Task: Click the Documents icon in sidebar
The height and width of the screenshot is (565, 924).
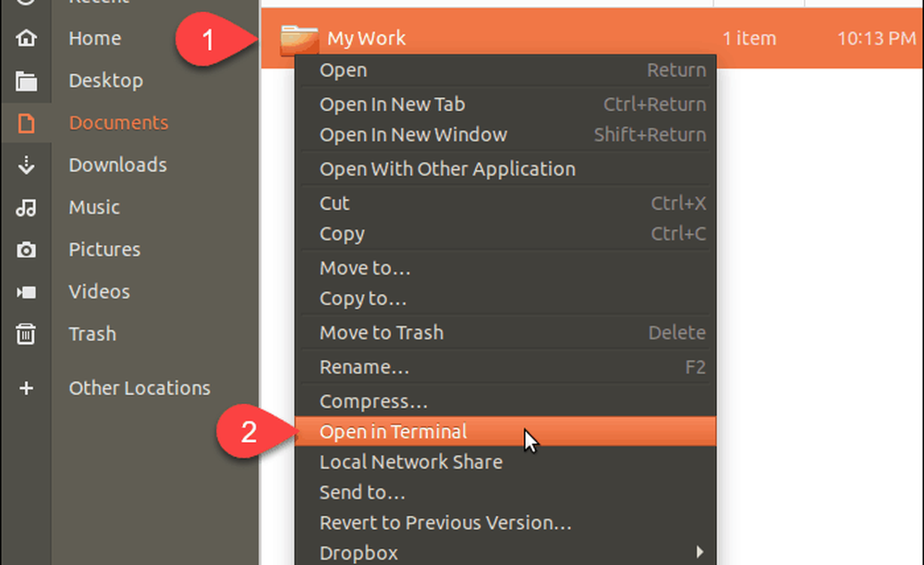Action: coord(27,123)
